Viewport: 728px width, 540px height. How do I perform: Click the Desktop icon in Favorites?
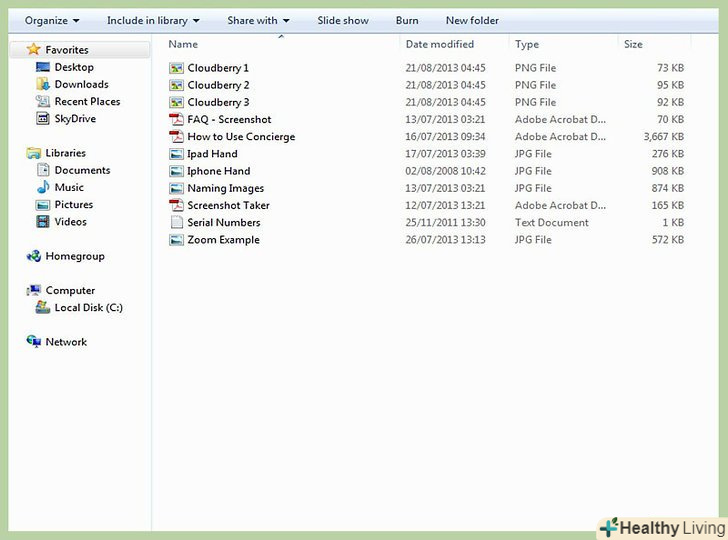(43, 67)
